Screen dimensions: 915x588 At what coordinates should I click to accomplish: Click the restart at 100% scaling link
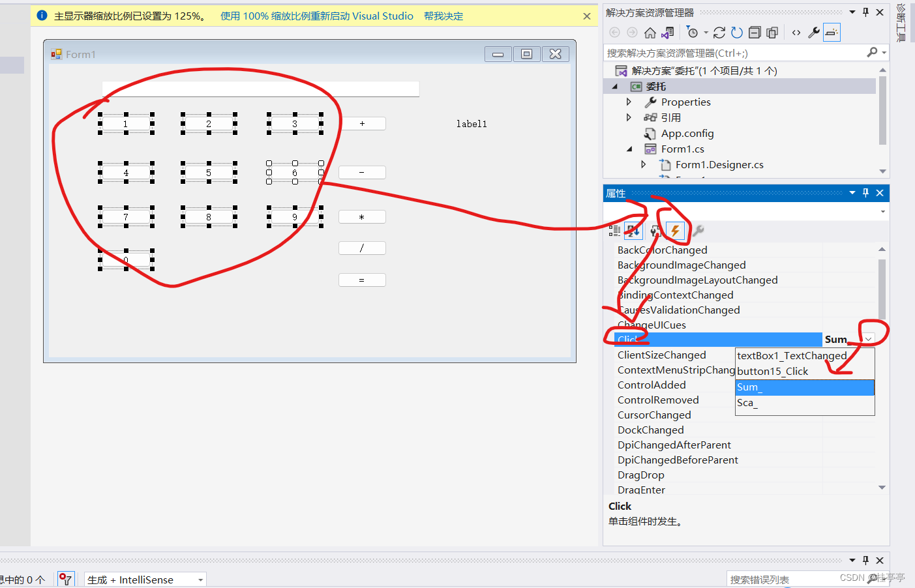pos(316,16)
